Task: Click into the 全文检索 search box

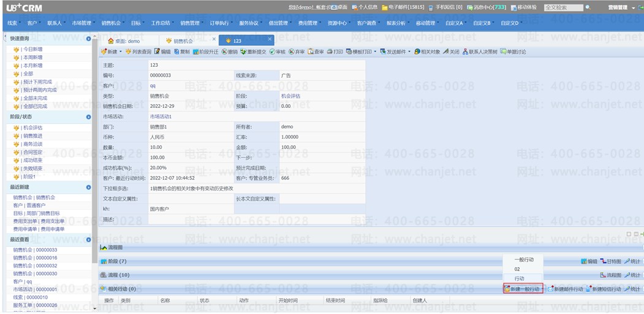Action: pyautogui.click(x=563, y=7)
